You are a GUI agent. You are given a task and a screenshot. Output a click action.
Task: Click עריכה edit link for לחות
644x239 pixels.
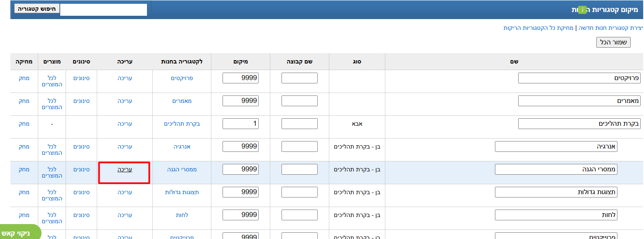[125, 215]
